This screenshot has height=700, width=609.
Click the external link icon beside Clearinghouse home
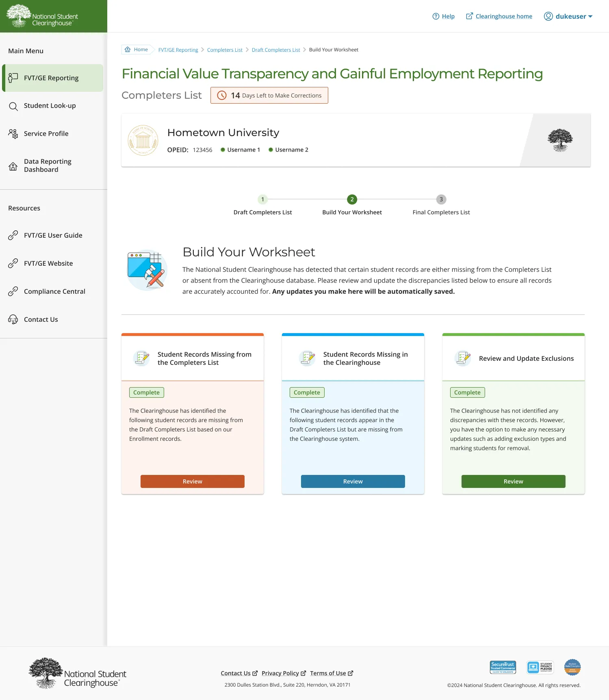469,16
